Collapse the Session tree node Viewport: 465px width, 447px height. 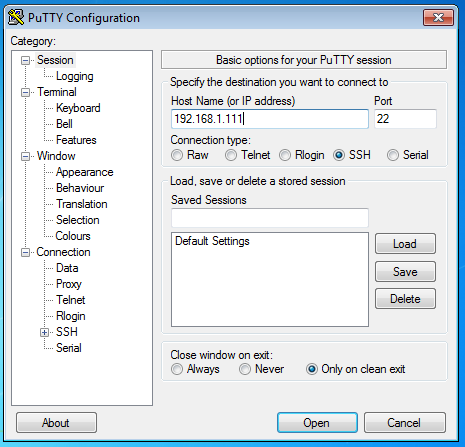point(25,60)
